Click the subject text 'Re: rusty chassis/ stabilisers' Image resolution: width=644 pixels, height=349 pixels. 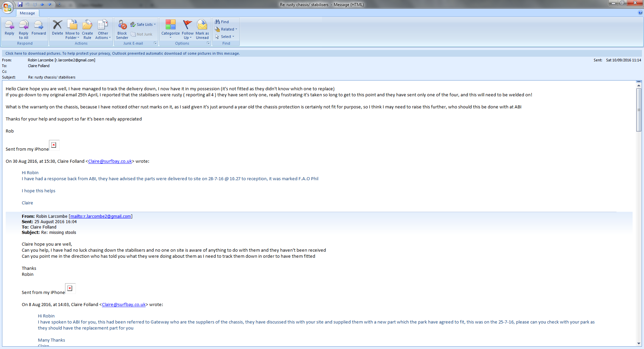[x=52, y=77]
